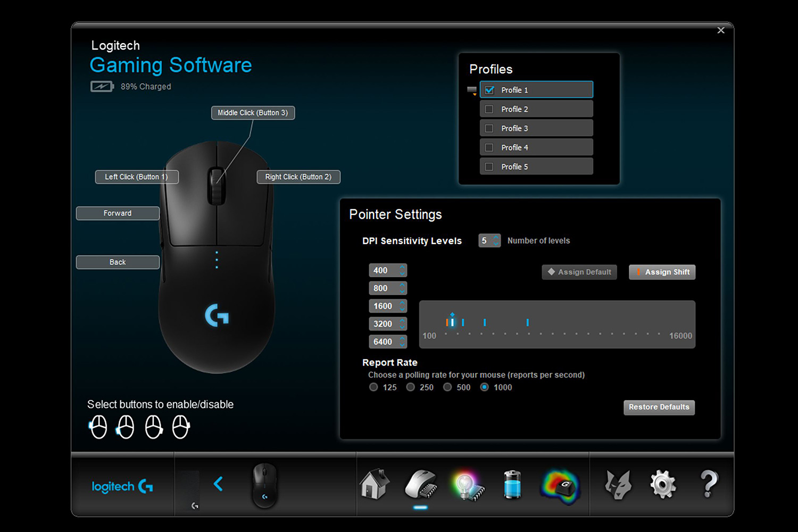
Task: Click the Middle Click (Button 3) label button
Action: pos(253,113)
